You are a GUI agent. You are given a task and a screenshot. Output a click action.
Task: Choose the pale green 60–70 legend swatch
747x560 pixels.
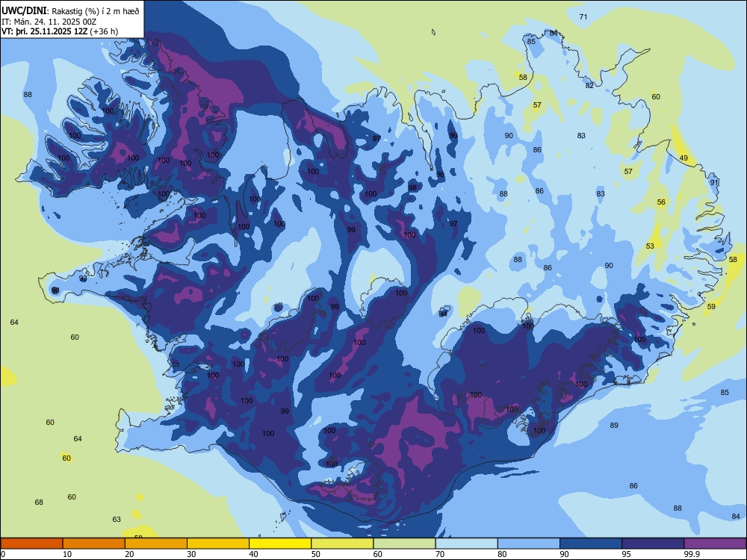(x=404, y=544)
